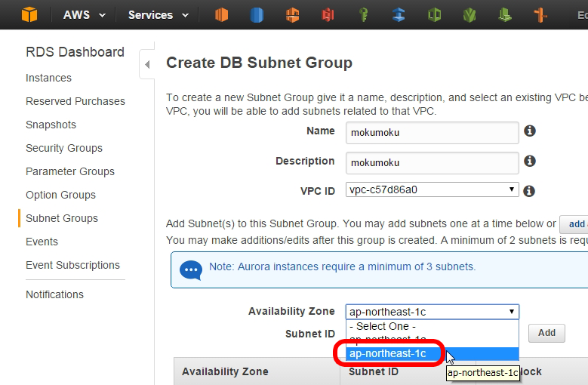Go to RDS Dashboard
This screenshot has height=385, width=588.
tap(75, 52)
